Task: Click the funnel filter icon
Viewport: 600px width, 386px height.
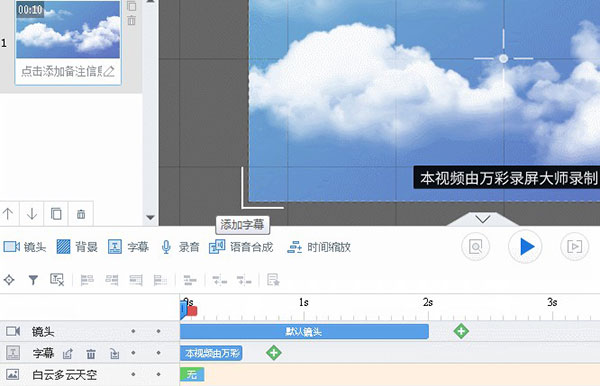Action: coord(33,280)
